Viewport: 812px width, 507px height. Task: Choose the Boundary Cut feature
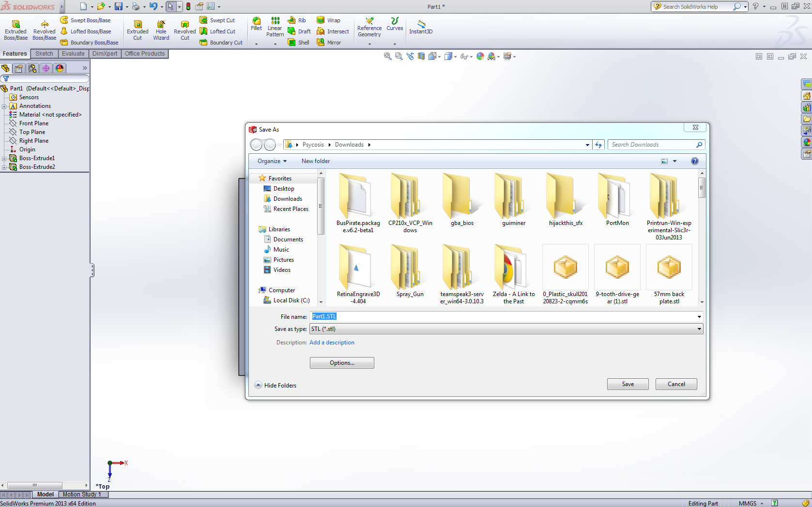click(x=221, y=43)
